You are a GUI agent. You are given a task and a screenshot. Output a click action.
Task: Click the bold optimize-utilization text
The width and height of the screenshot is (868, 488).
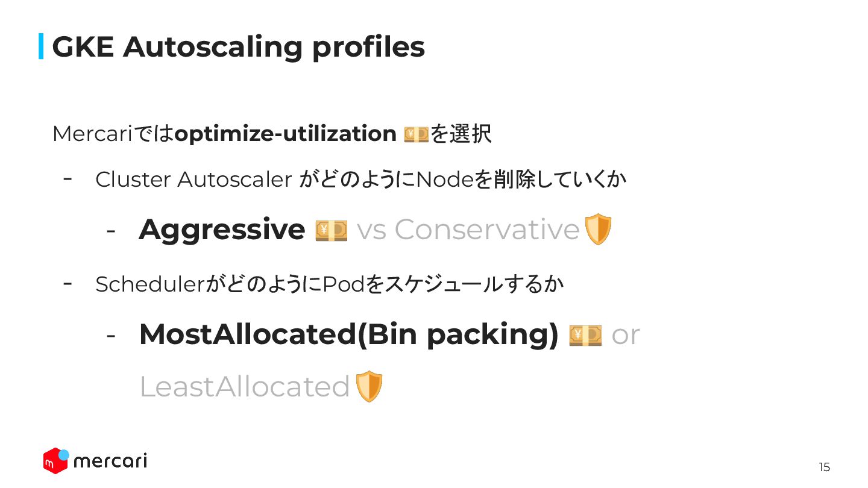point(285,134)
